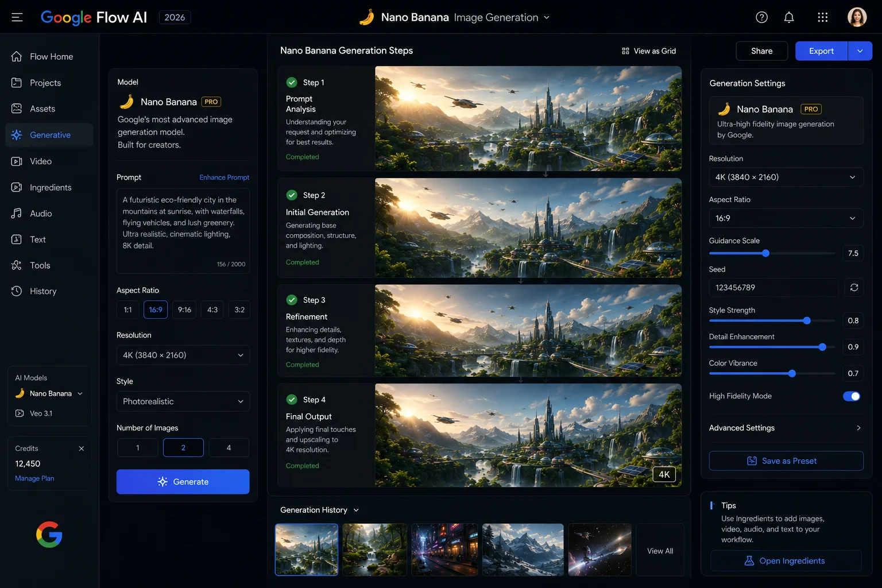Click the Manage Plan link

34,478
